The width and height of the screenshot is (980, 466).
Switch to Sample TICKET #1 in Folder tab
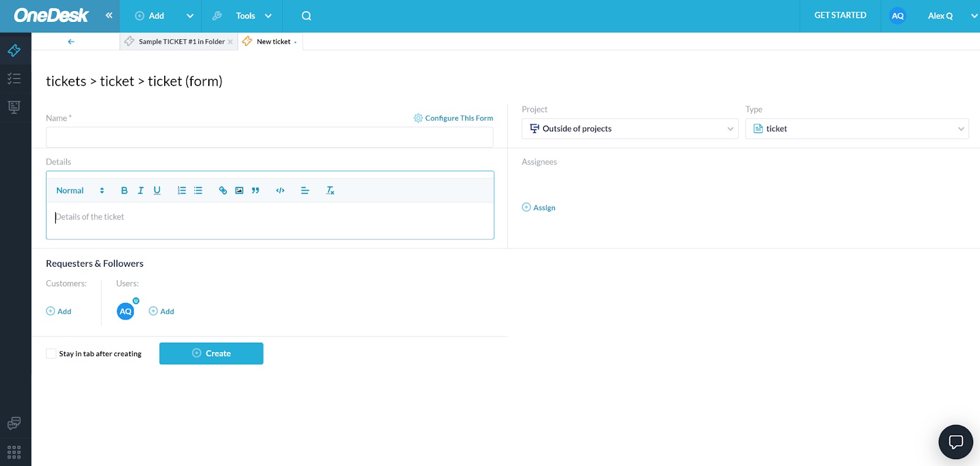click(x=181, y=42)
